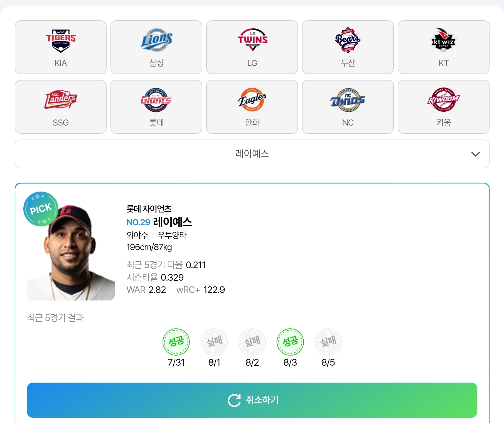
Task: Open the 레이예스 player photo
Action: click(x=71, y=252)
